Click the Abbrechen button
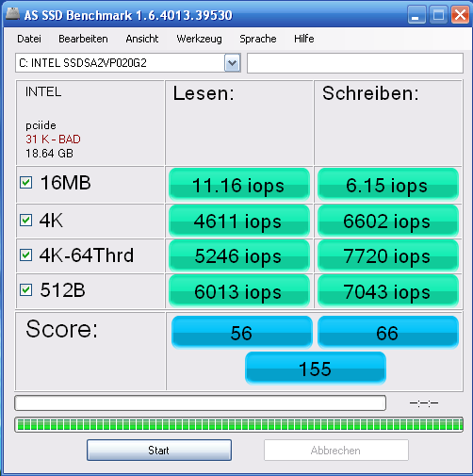Image resolution: width=473 pixels, height=476 pixels. 336,451
